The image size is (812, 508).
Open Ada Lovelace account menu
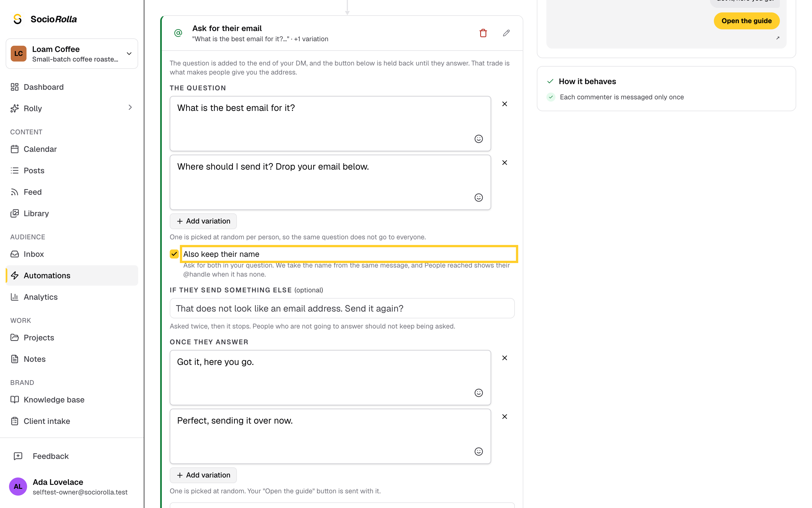click(72, 487)
